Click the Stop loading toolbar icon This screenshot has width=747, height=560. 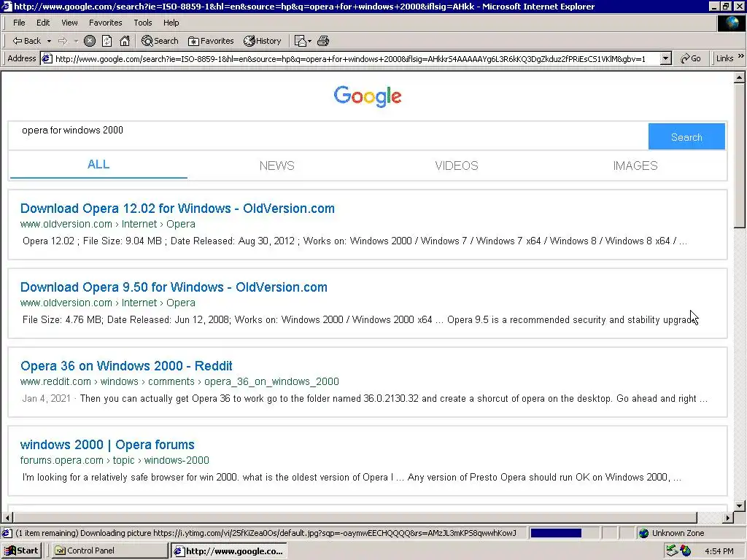click(90, 41)
